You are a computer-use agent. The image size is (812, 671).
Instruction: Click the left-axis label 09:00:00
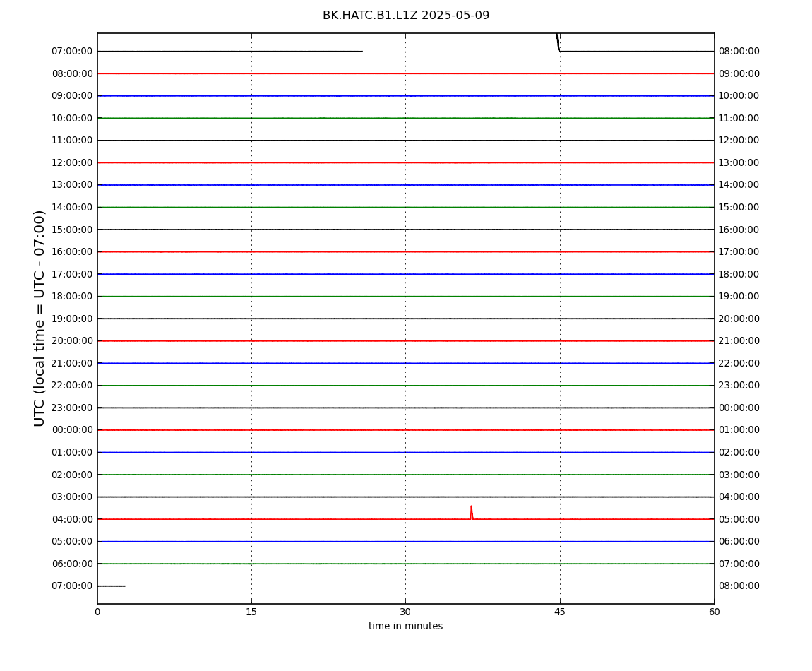(x=72, y=96)
